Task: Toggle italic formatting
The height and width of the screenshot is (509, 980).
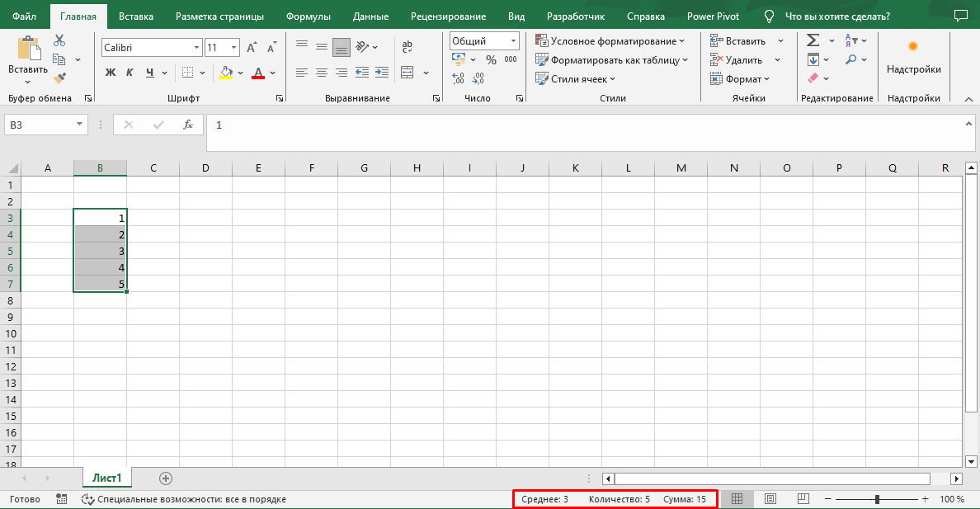Action: [x=128, y=73]
